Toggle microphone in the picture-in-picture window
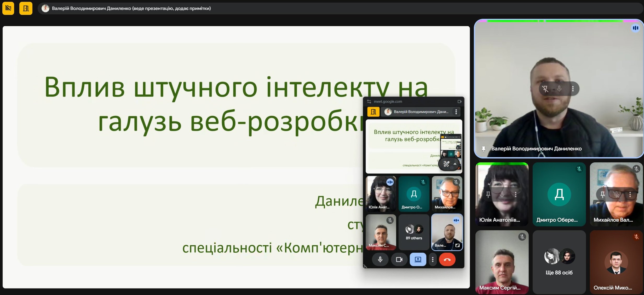The width and height of the screenshot is (644, 295). (380, 259)
